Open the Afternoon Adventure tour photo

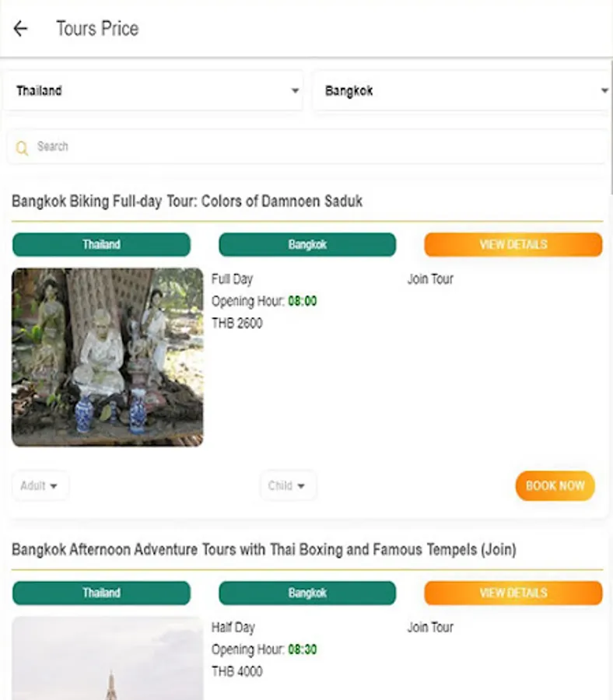[x=107, y=659]
